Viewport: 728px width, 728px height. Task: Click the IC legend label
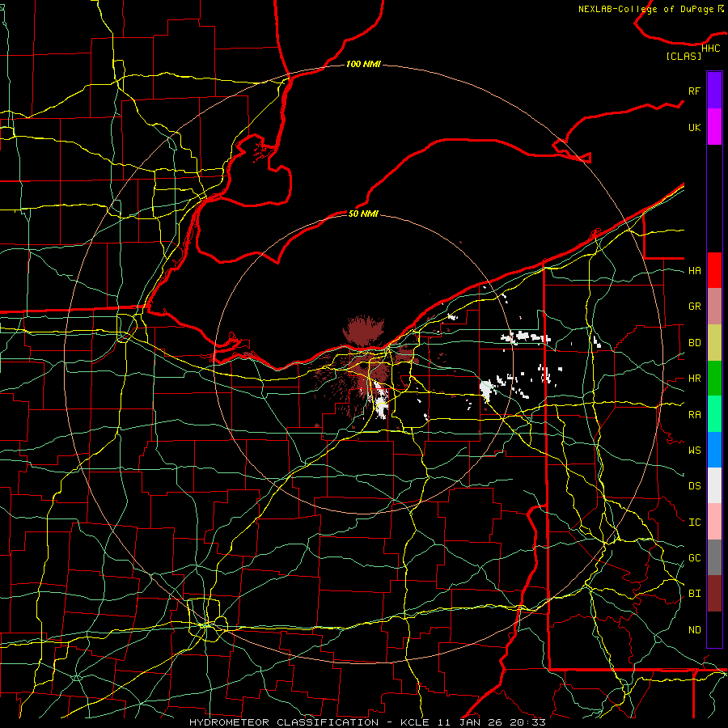pyautogui.click(x=695, y=523)
